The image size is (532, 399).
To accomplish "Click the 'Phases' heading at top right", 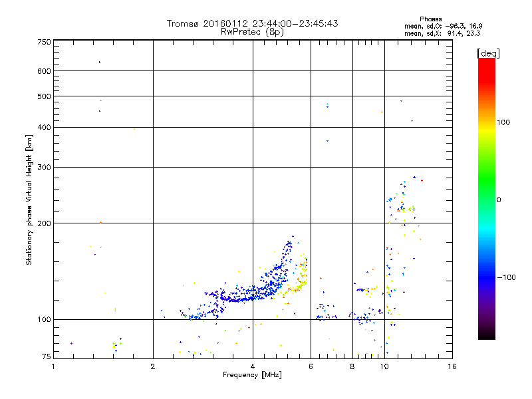I will [430, 19].
